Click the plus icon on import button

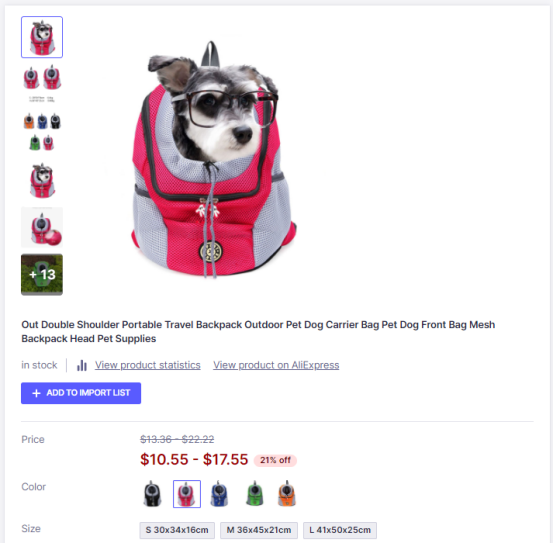coord(36,393)
